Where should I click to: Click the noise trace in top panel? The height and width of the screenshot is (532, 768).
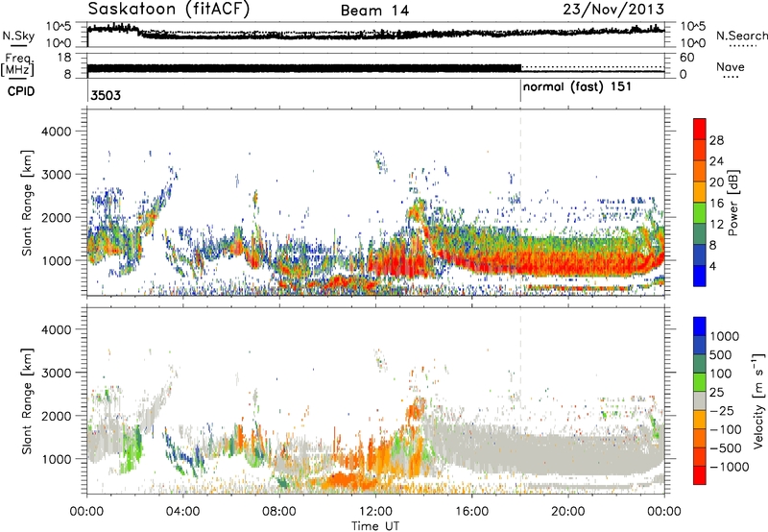[x=375, y=34]
